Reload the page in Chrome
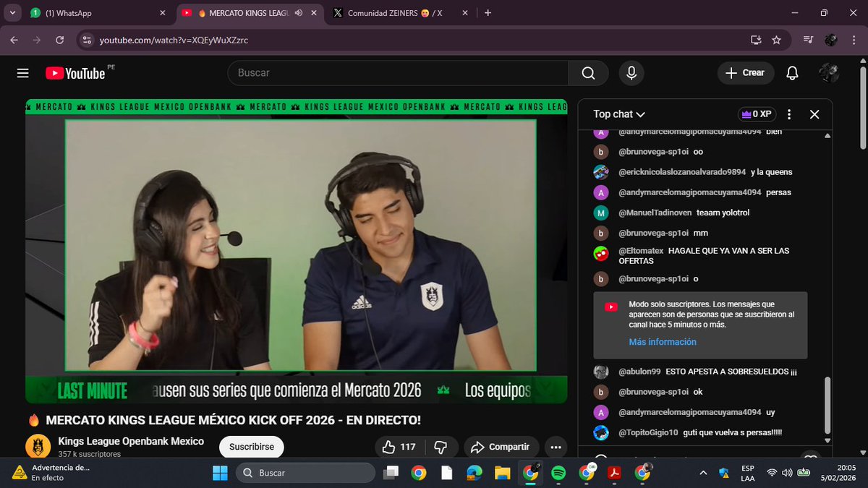Image resolution: width=868 pixels, height=488 pixels. pos(61,40)
